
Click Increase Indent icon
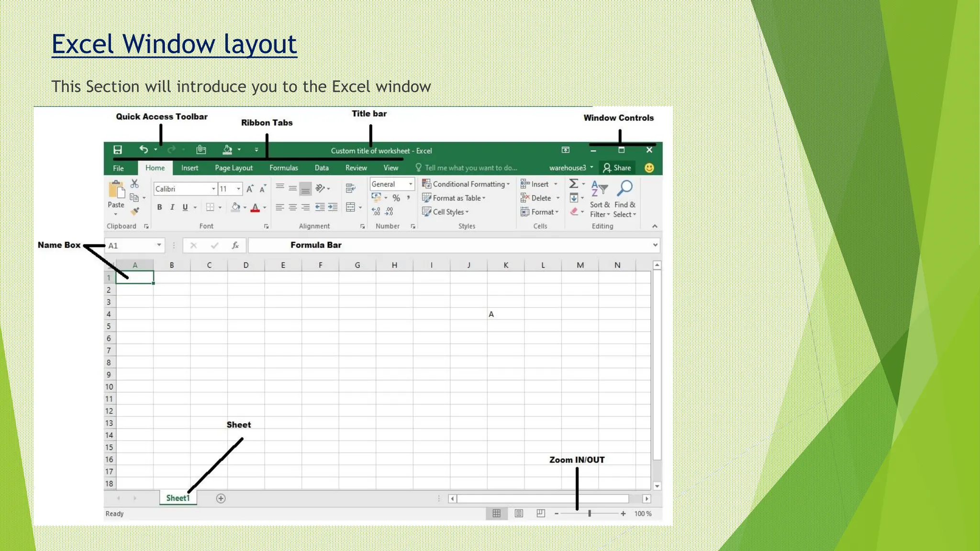[333, 207]
